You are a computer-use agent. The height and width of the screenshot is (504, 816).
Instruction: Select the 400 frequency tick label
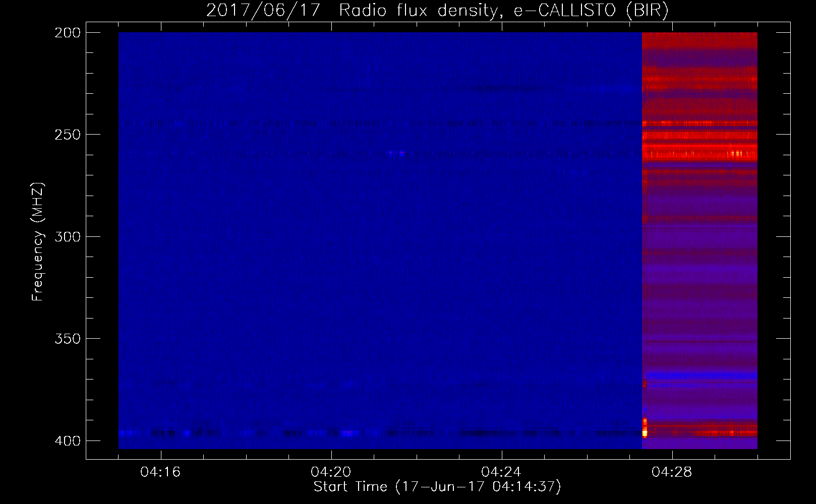pyautogui.click(x=68, y=440)
